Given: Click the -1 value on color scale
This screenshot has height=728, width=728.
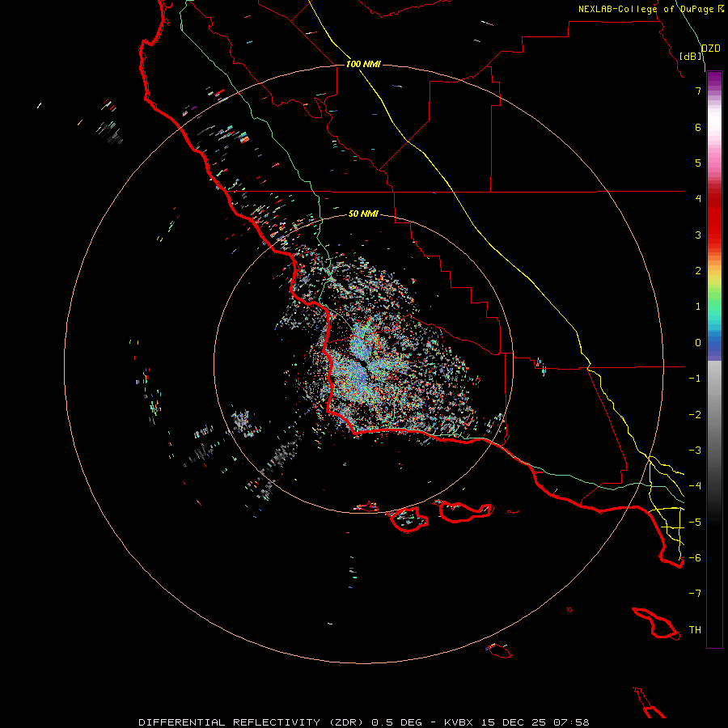Looking at the screenshot, I should (695, 379).
